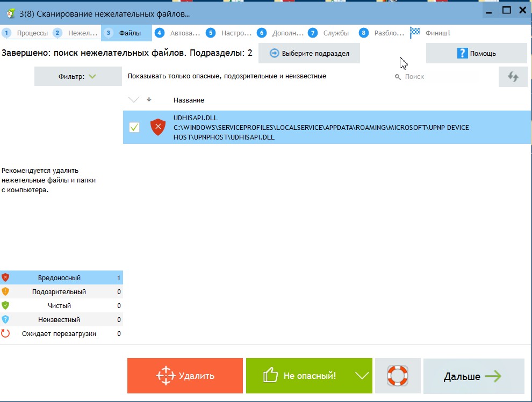Toggle the select-all checkmark in list header

pyautogui.click(x=134, y=100)
